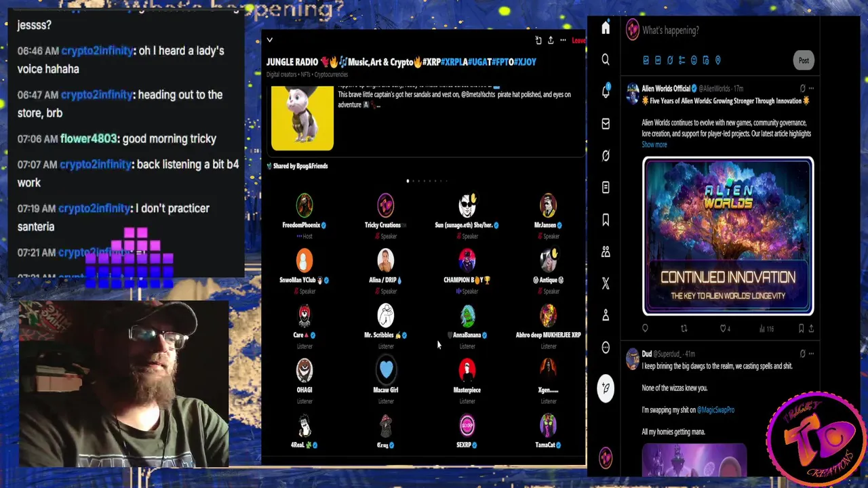Open Dud's profile name on post
Screen dimensions: 868x488
pyautogui.click(x=647, y=353)
